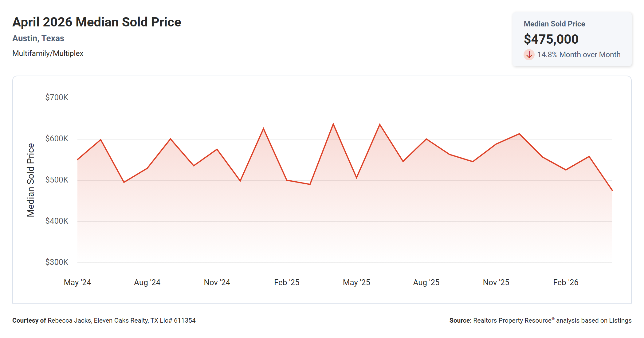Click the Nov '25 x-axis label

[x=496, y=282]
